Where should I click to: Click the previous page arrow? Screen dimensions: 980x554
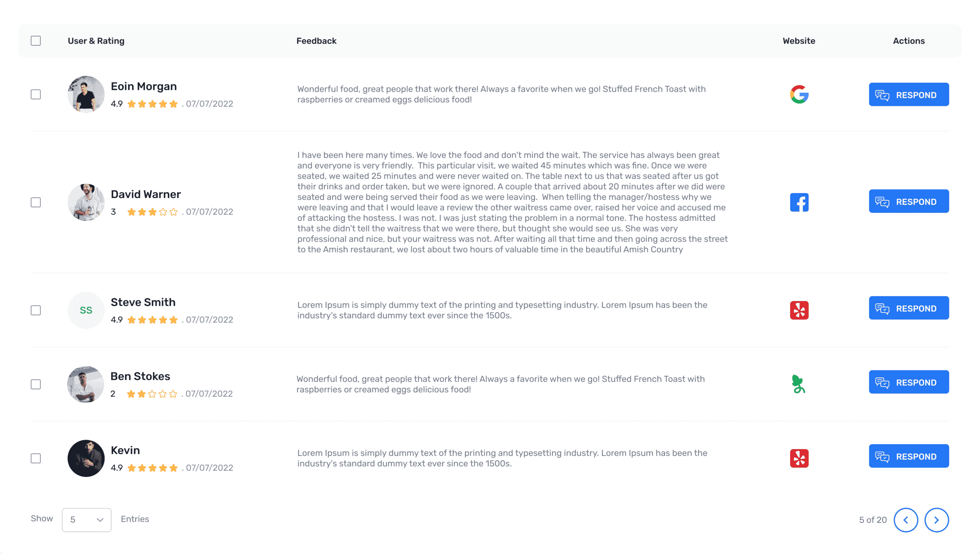[906, 520]
